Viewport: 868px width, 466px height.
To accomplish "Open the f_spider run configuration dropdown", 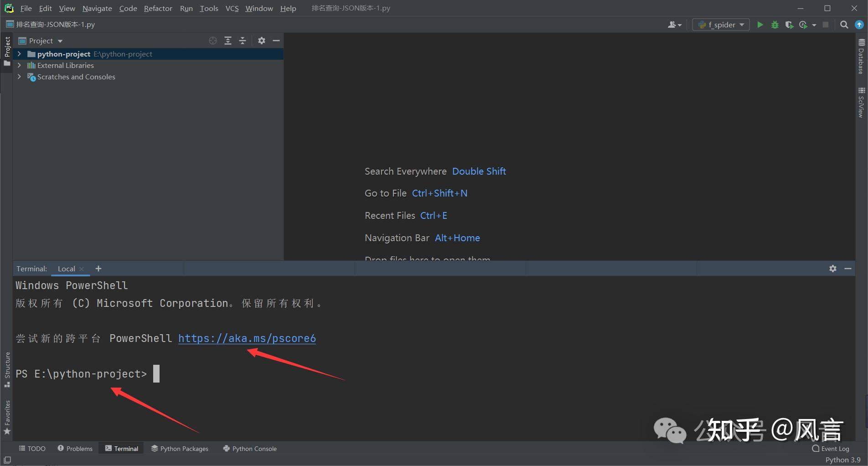I will [720, 25].
